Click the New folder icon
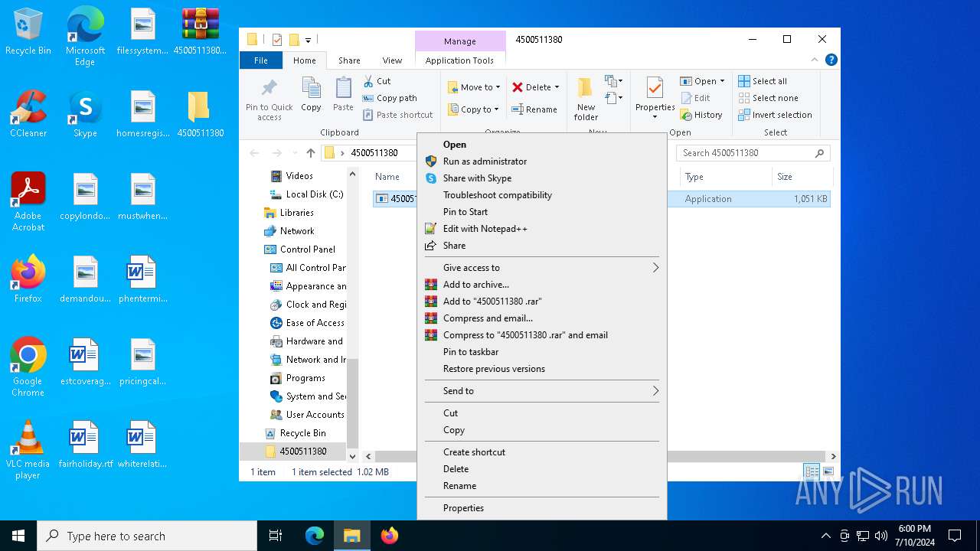 586,88
